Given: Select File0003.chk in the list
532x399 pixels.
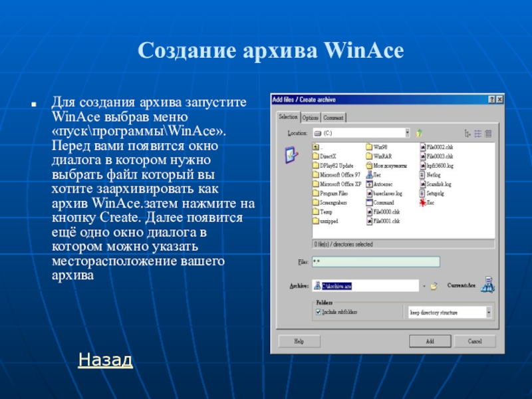Looking at the screenshot, I should tap(436, 156).
